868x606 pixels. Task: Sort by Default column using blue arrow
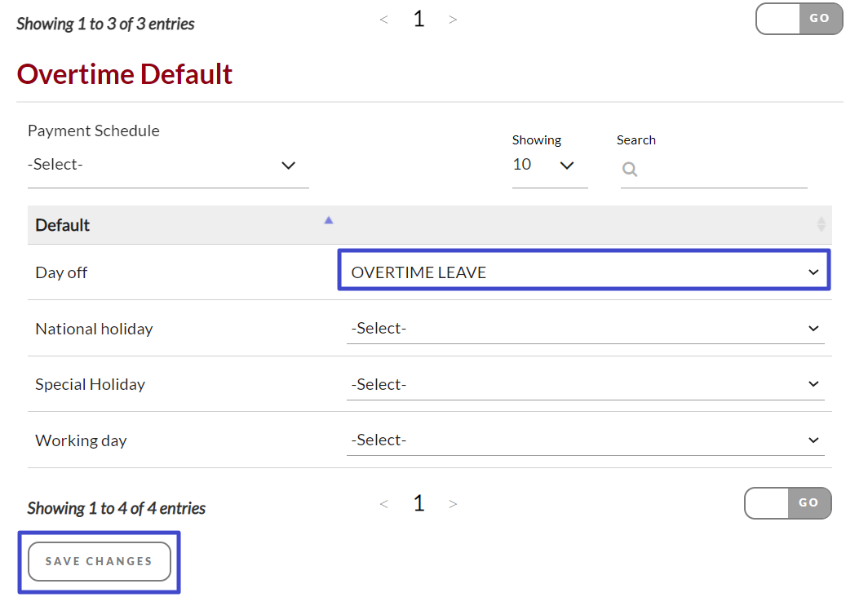pos(329,220)
